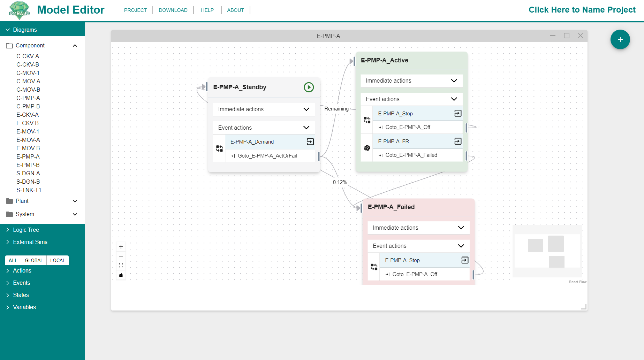Click the System folder icon
The height and width of the screenshot is (360, 644).
click(x=9, y=214)
